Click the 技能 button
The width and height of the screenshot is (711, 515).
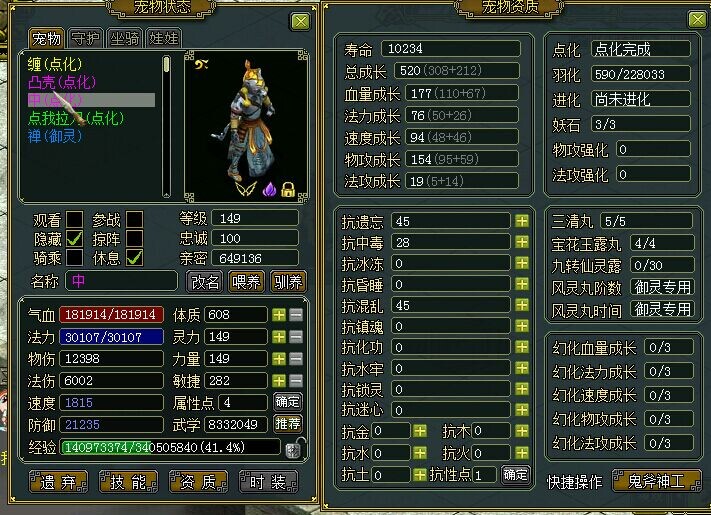point(128,482)
